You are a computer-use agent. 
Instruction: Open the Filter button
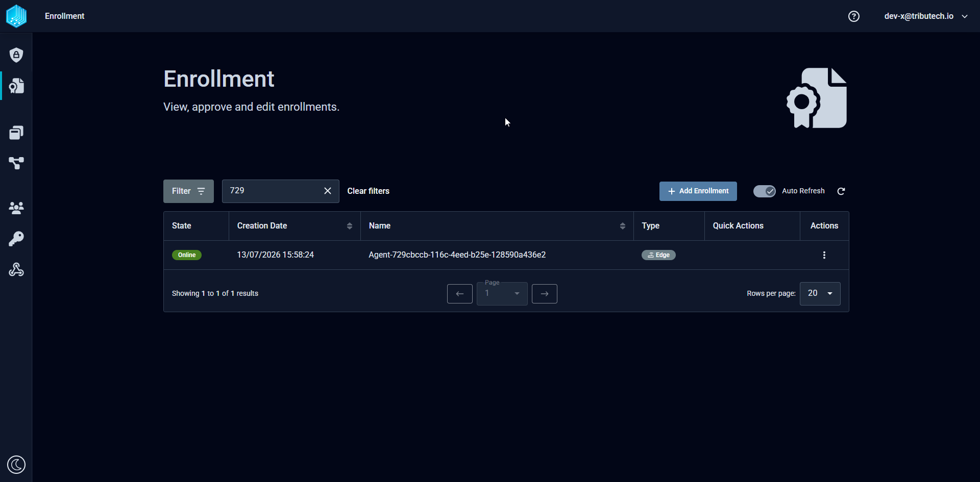click(x=188, y=191)
